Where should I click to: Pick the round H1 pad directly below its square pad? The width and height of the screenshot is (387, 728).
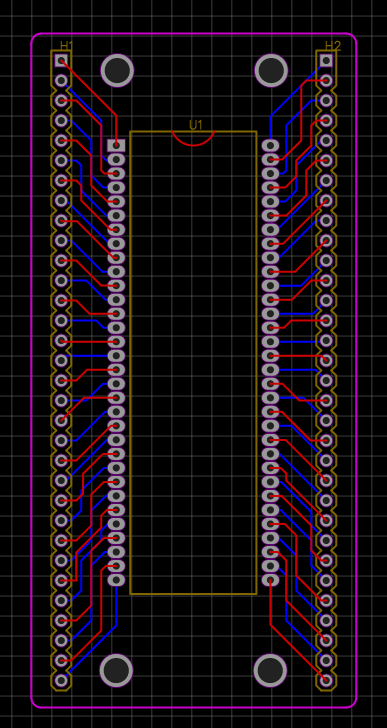click(61, 80)
